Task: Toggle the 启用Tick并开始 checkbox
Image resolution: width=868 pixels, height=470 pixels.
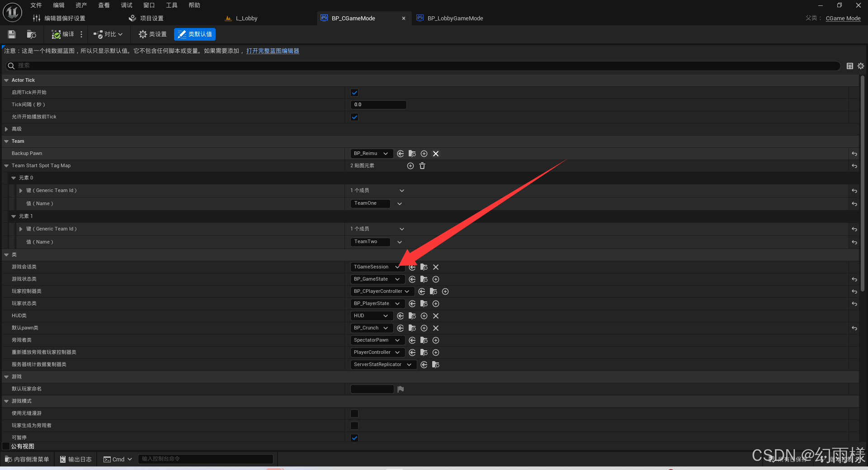Action: [354, 93]
